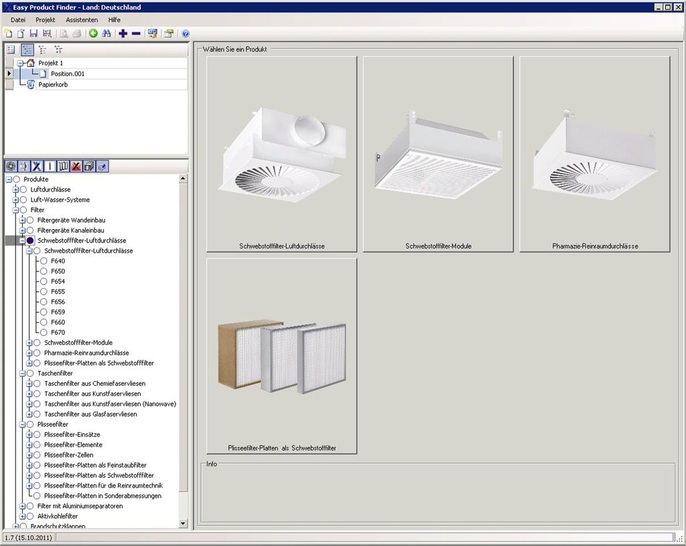Click the New document toolbar icon
Image resolution: width=686 pixels, height=546 pixels.
[x=9, y=33]
